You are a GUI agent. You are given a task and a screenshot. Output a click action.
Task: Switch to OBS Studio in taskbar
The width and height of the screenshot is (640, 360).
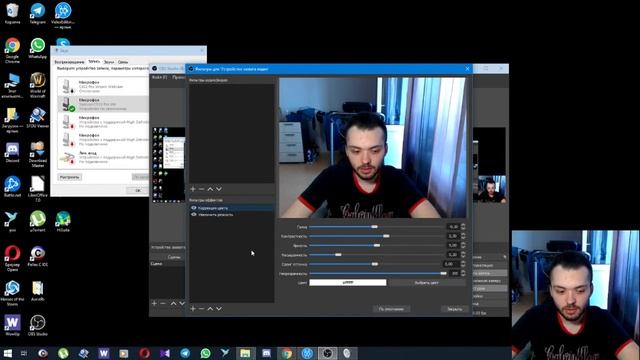[327, 353]
